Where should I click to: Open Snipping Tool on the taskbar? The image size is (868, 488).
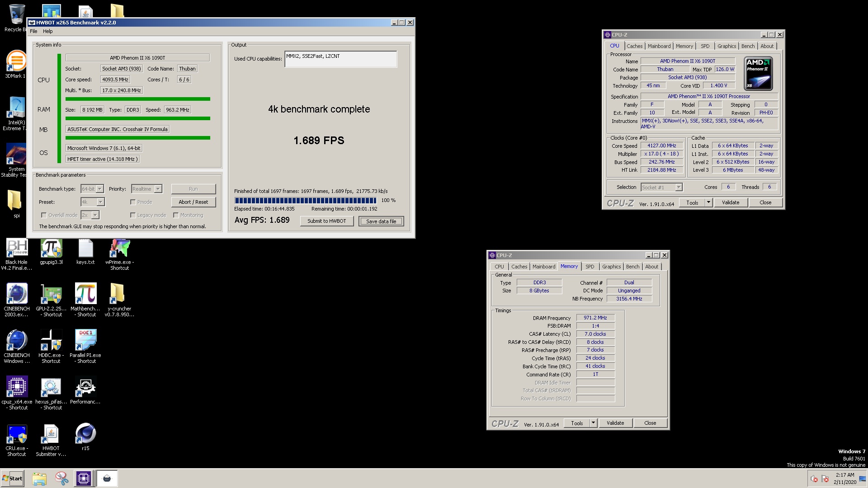[61, 479]
